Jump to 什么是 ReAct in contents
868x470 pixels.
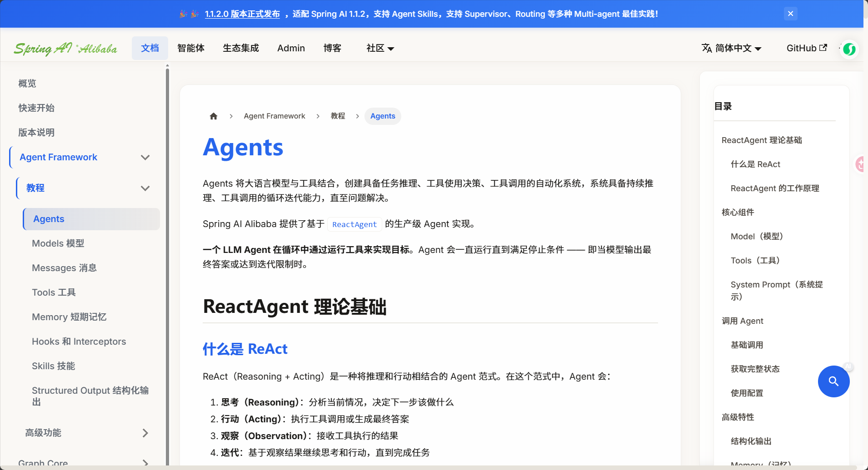(x=755, y=164)
